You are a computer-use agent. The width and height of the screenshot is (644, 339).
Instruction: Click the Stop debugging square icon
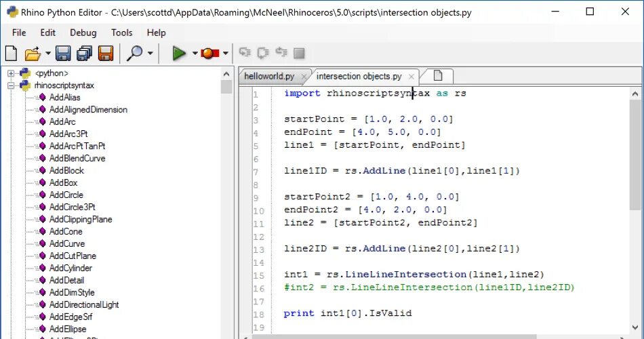[x=300, y=53]
